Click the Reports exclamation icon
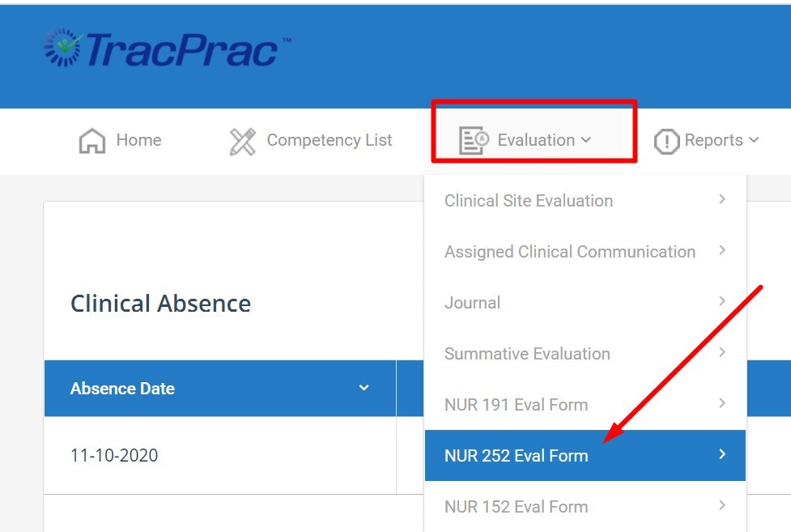This screenshot has height=532, width=791. coord(666,141)
